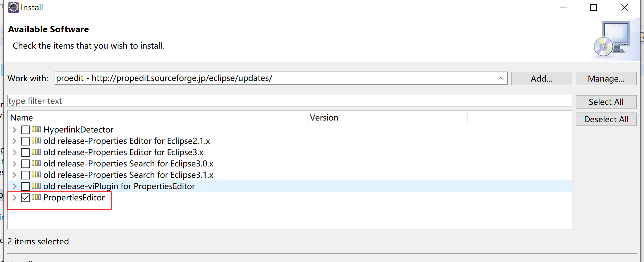Image resolution: width=644 pixels, height=262 pixels.
Task: Check old release-Properties Editor for Eclipse3.x
Action: [25, 152]
